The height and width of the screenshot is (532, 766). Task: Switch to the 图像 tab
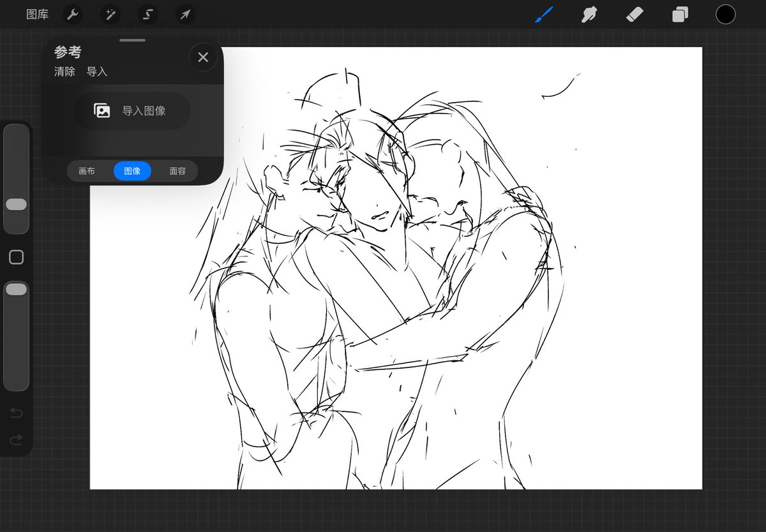(x=132, y=171)
